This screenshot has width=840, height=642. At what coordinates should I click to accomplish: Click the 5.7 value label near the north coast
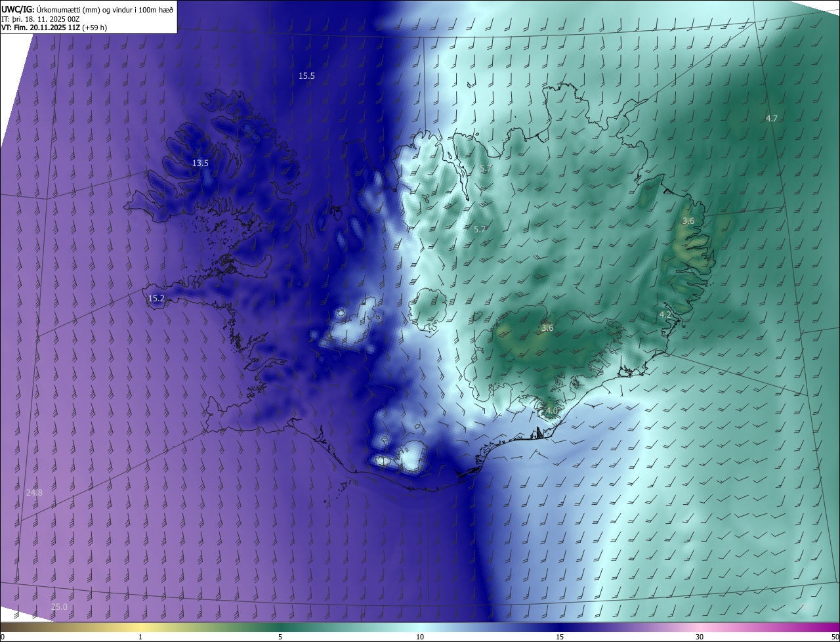[486, 169]
